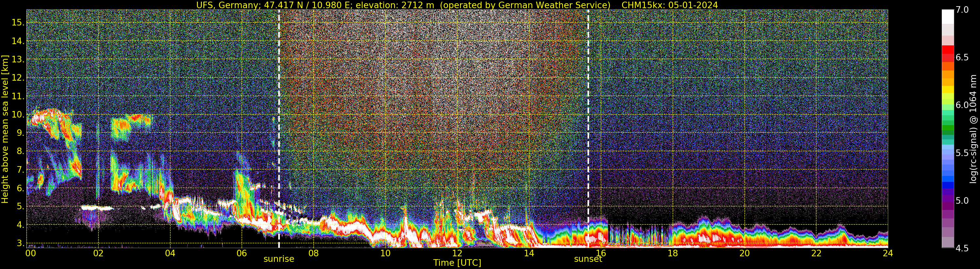Click the "04" time axis tick label

pos(170,253)
